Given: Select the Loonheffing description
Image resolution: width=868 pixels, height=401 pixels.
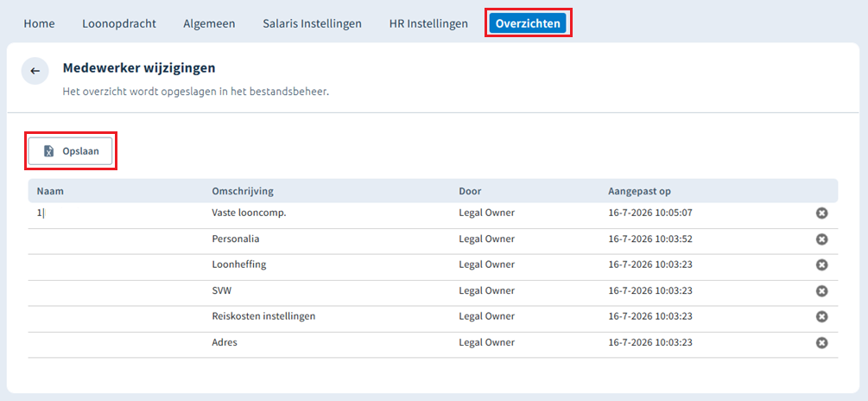Looking at the screenshot, I should [239, 264].
